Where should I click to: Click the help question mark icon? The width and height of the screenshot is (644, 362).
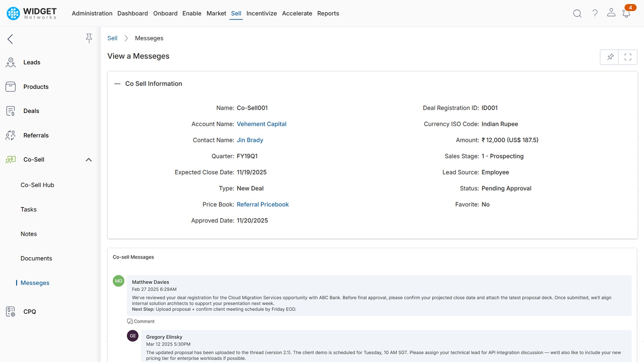point(595,13)
